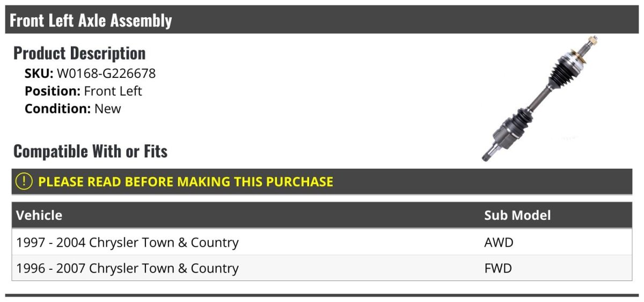The height and width of the screenshot is (302, 644).
Task: Click the 'PLEASE READ BEFORE MAKING THIS PURCHASE' notice
Action: [x=185, y=182]
